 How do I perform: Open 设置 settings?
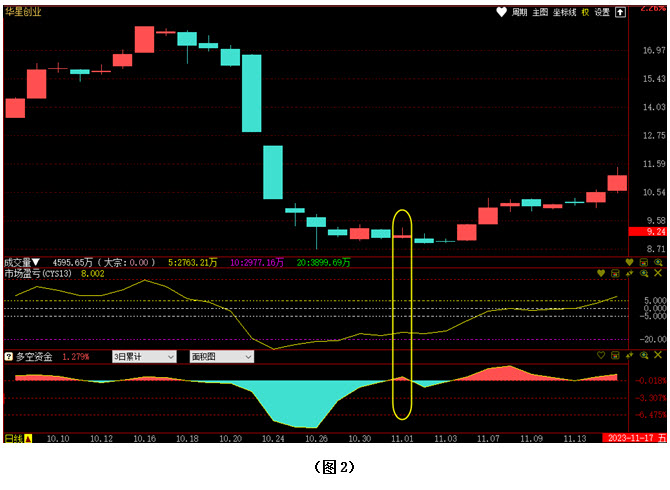(x=602, y=13)
